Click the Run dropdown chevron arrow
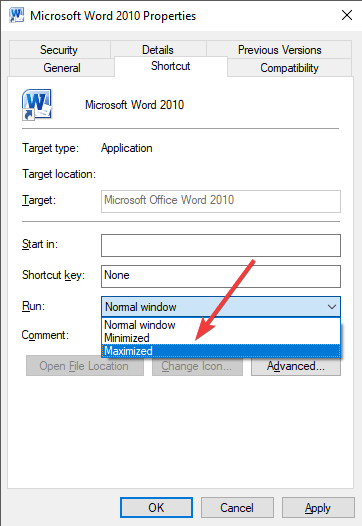This screenshot has height=526, width=362. point(332,307)
